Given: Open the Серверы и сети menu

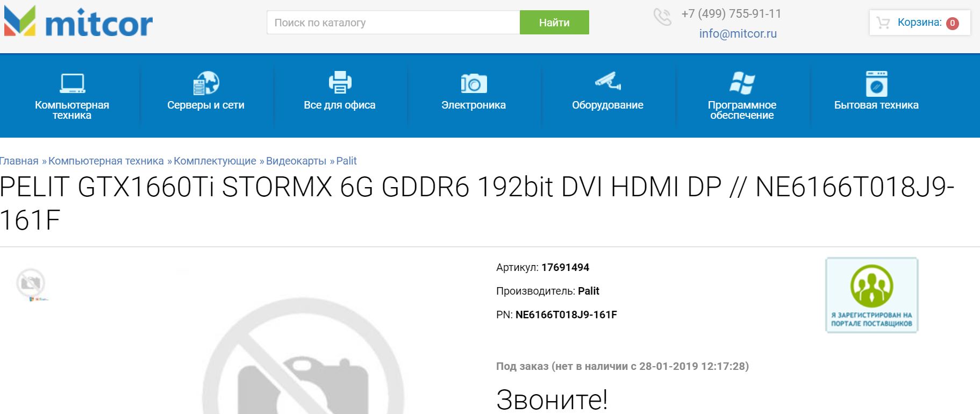Looking at the screenshot, I should point(206,105).
